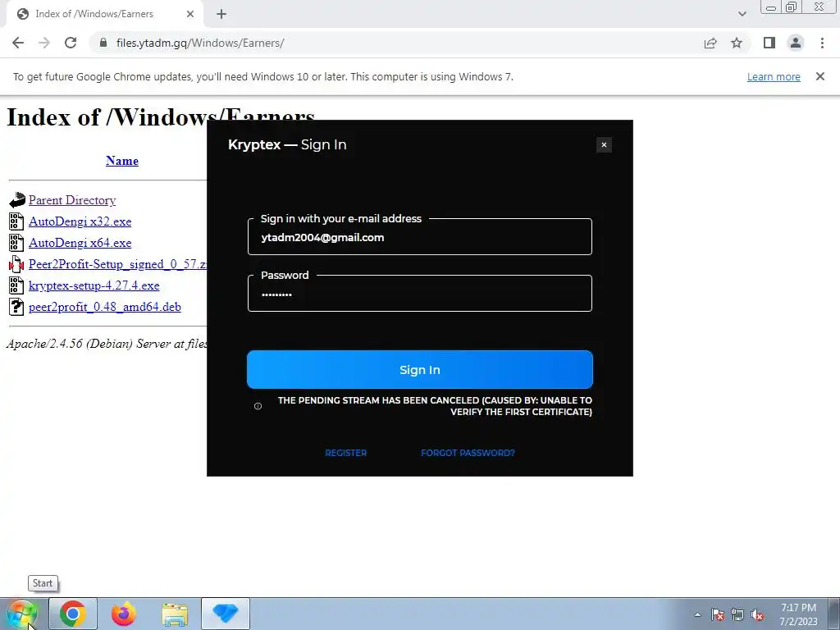Click the e-mail address input field
840x630 pixels.
coord(419,237)
